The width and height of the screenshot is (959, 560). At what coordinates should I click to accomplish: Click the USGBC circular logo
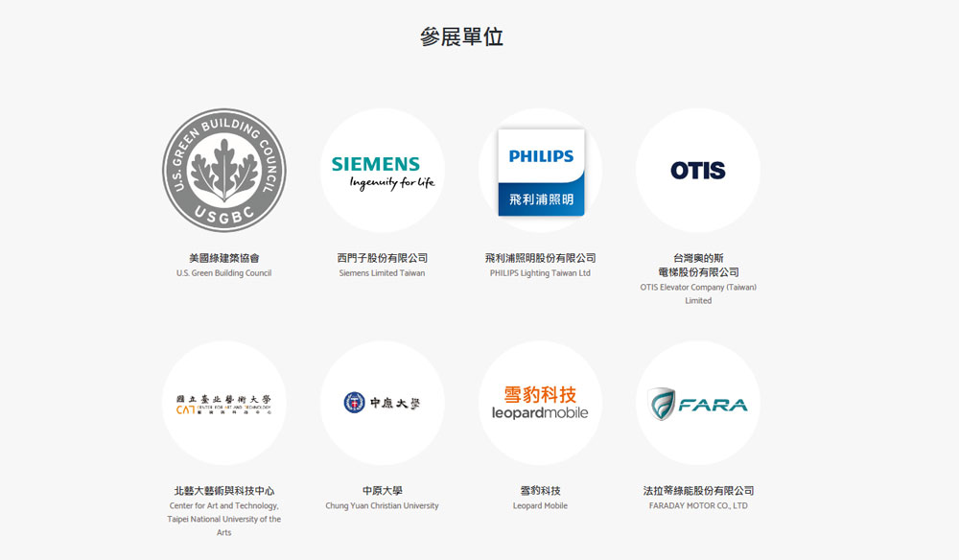click(x=223, y=170)
